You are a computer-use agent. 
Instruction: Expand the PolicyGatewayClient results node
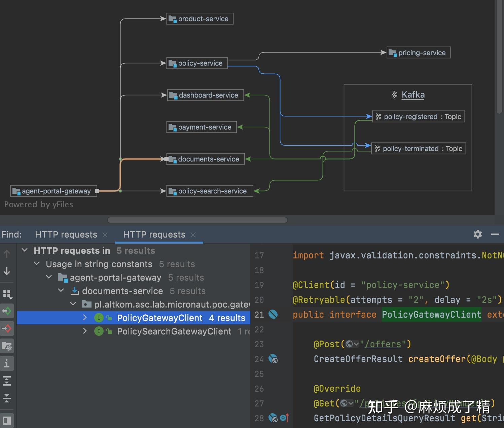click(85, 317)
